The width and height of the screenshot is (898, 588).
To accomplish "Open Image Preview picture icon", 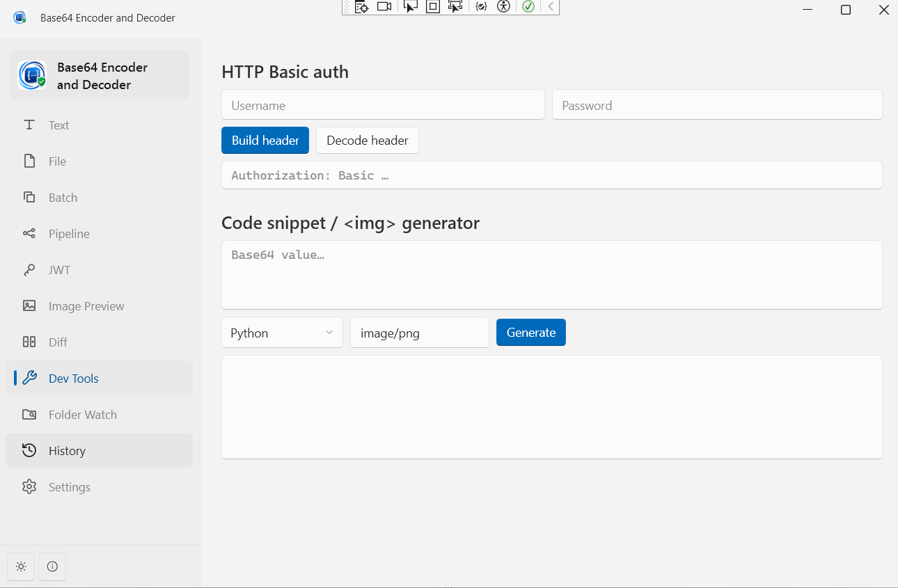I will pos(29,306).
